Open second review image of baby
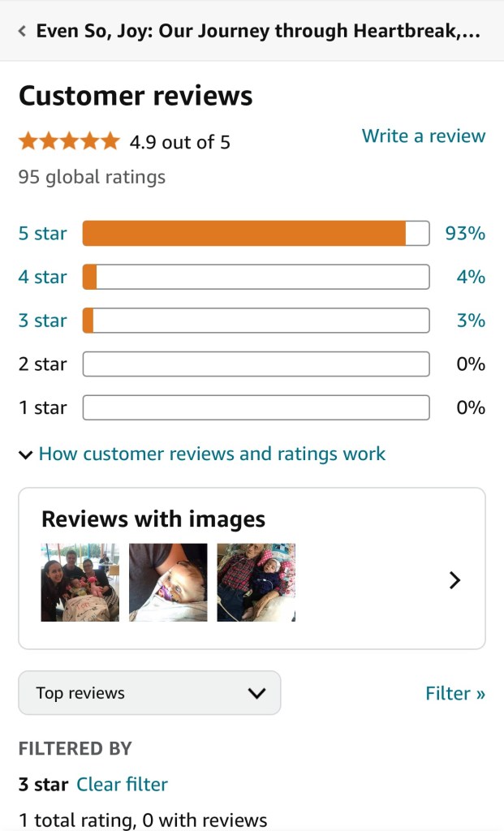The height and width of the screenshot is (831, 504). 168,583
